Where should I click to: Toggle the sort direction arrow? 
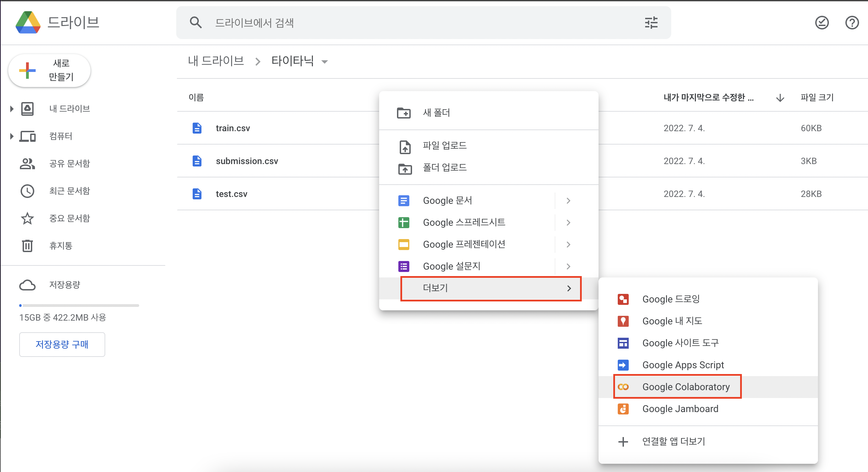pos(780,98)
